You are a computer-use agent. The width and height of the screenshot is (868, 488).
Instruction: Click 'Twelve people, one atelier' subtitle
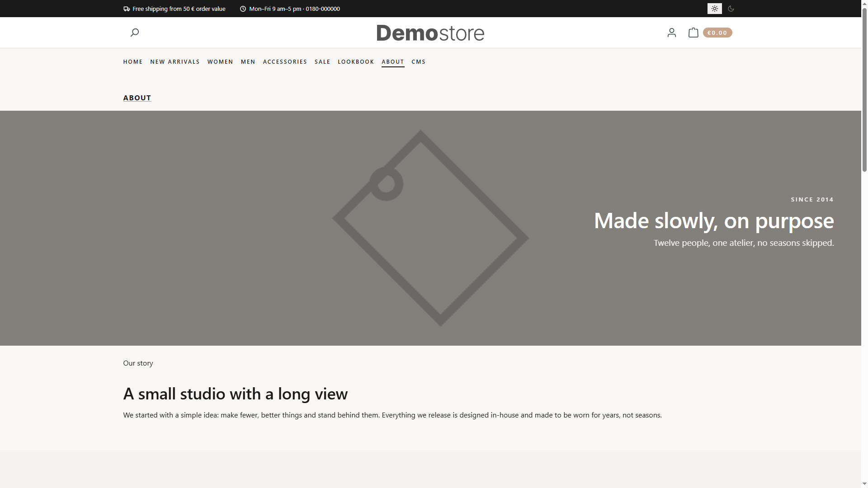coord(744,243)
